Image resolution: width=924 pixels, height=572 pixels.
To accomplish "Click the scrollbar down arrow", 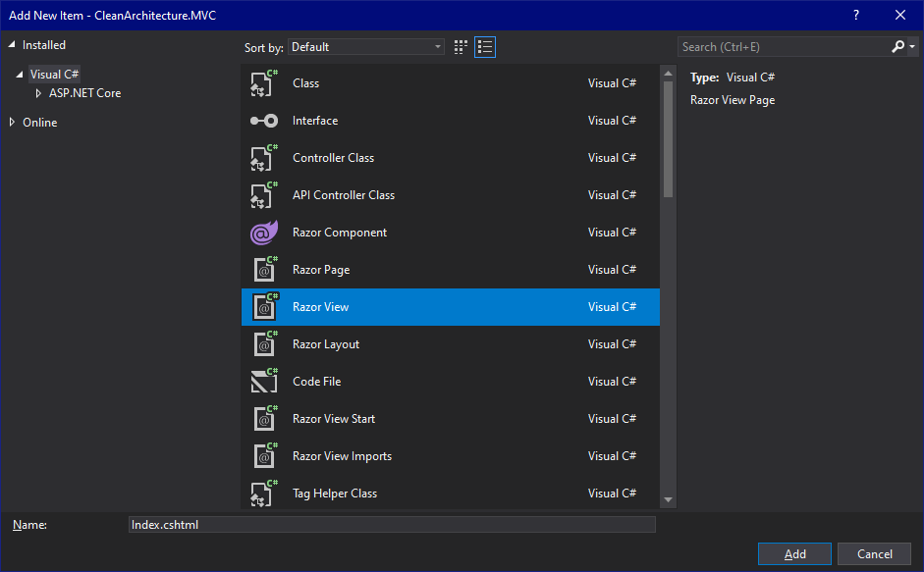I will (x=668, y=499).
